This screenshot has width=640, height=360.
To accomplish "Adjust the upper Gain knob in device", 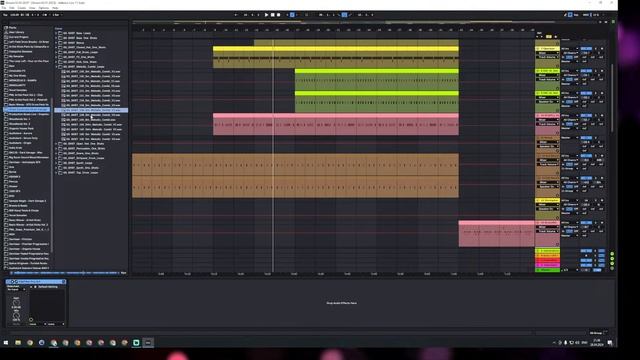I will 16,303.
